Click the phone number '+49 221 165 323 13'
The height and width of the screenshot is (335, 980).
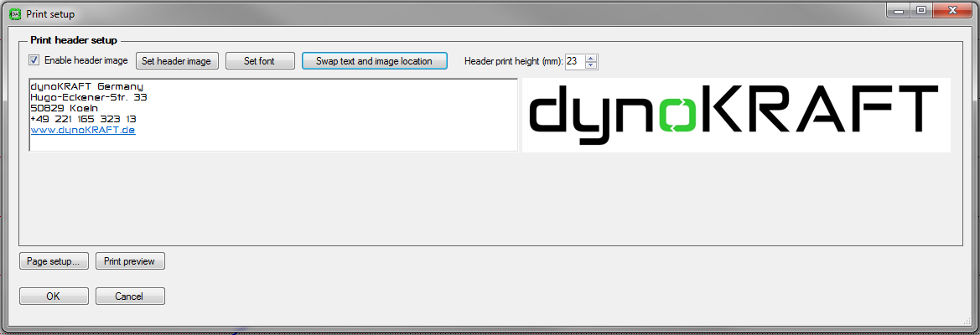coord(84,119)
